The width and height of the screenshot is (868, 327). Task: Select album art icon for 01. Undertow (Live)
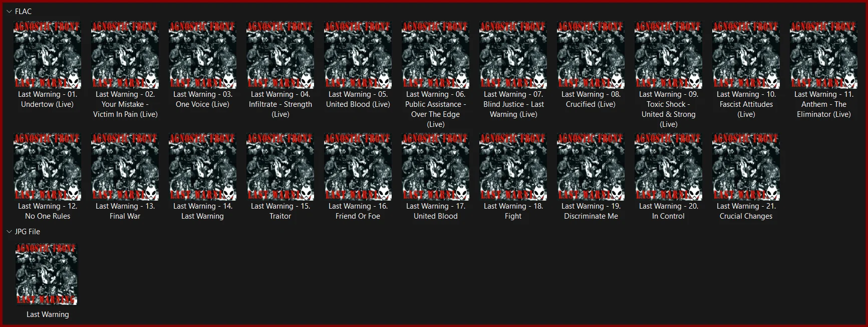pyautogui.click(x=48, y=55)
